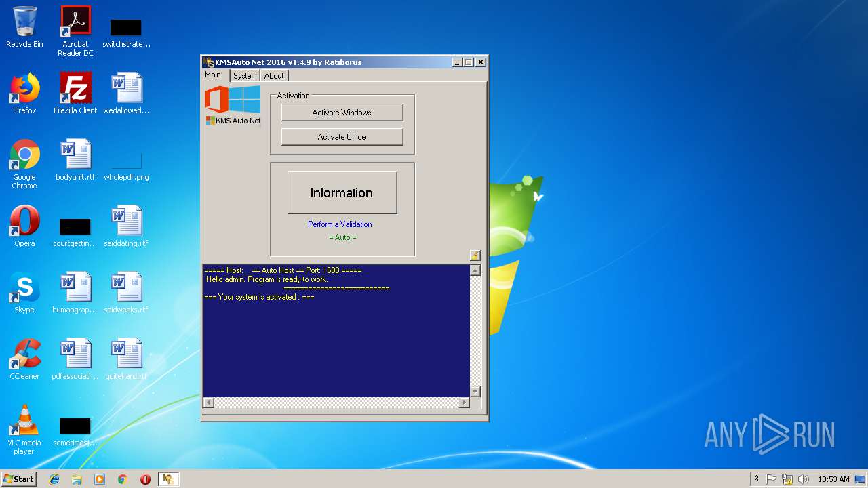Select quitehard.rtf document
The width and height of the screenshot is (868, 488).
coord(126,359)
